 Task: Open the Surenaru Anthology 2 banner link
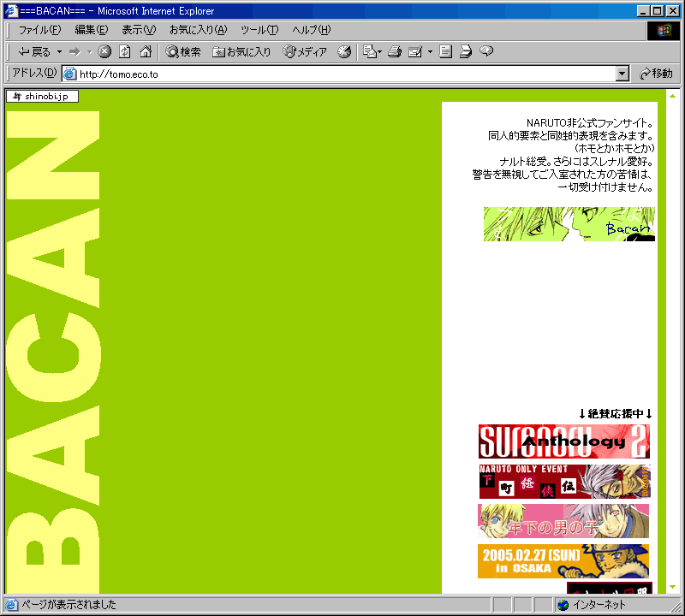coord(564,441)
